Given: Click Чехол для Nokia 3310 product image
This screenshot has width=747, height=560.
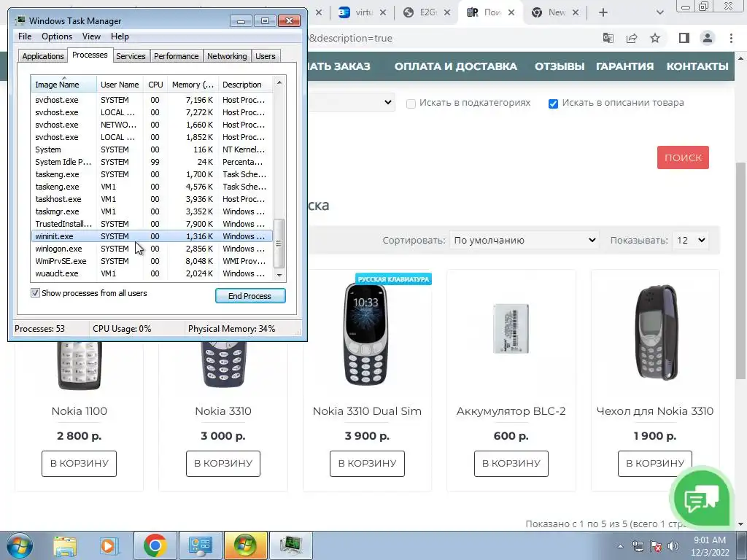Looking at the screenshot, I should [x=657, y=332].
